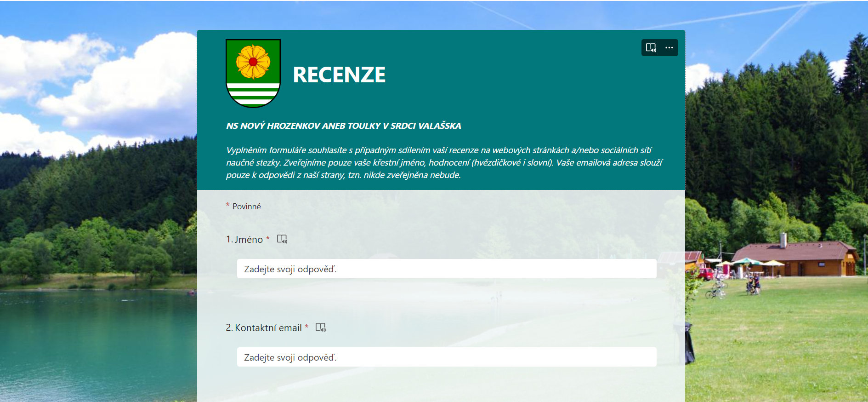Open the more options ellipsis menu
Viewport: 868px width, 402px height.
(669, 48)
